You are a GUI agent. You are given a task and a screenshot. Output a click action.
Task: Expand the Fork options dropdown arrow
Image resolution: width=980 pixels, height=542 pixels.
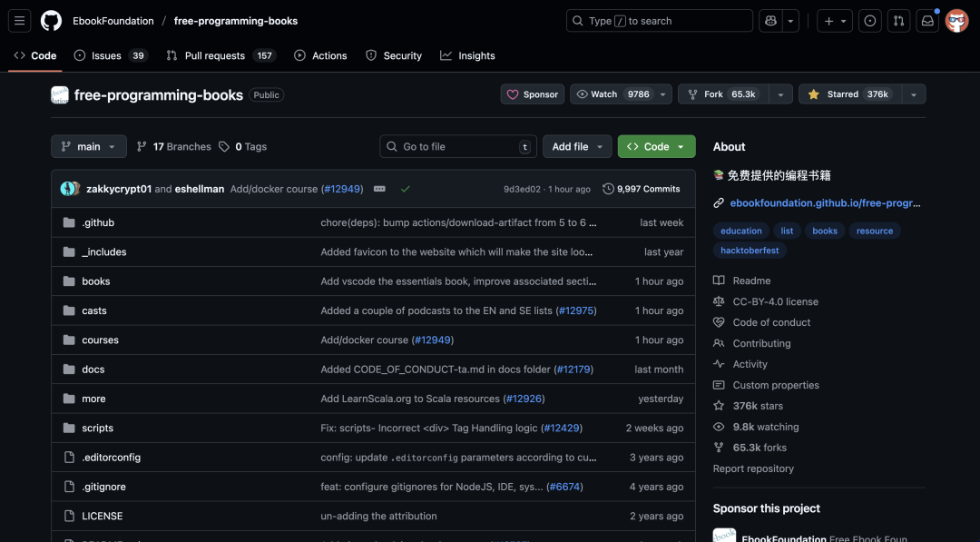(x=780, y=94)
